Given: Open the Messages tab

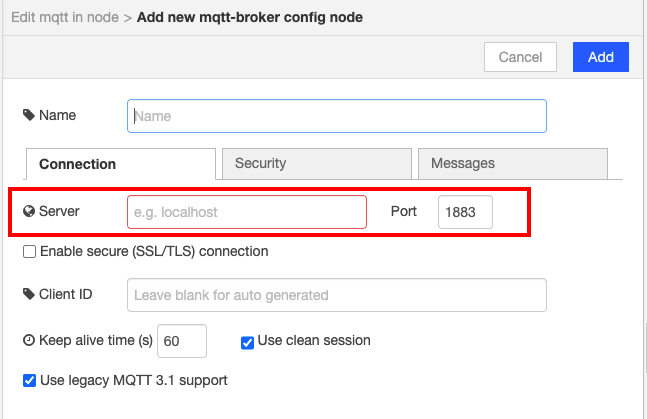Looking at the screenshot, I should coord(512,163).
